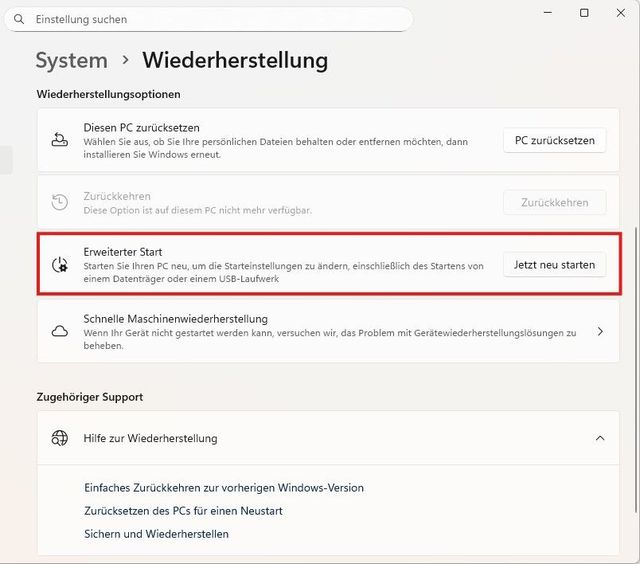Click the Zurückkehren history icon
Screen dimensions: 640x564
point(60,202)
